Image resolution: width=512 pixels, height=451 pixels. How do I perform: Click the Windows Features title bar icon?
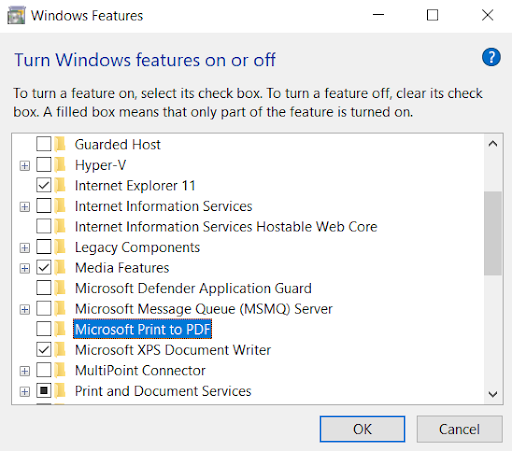point(16,16)
